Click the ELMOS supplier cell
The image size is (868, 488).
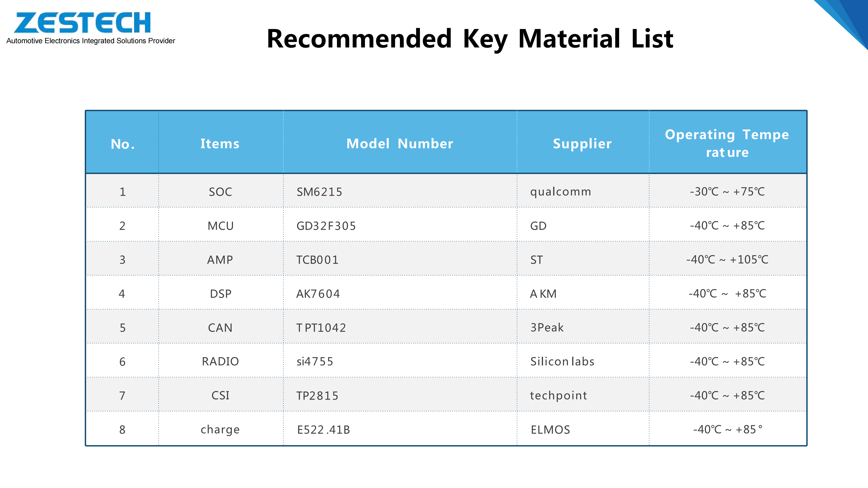[550, 429]
